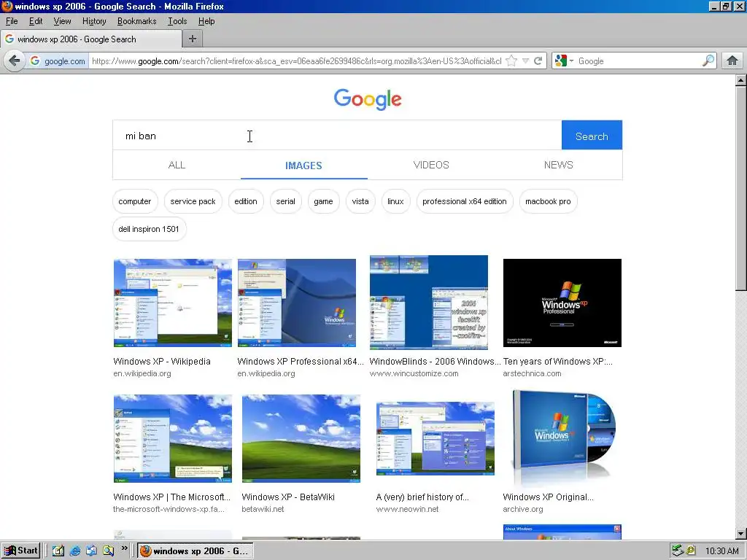Apply the game filter chip
This screenshot has width=747, height=560.
click(323, 201)
